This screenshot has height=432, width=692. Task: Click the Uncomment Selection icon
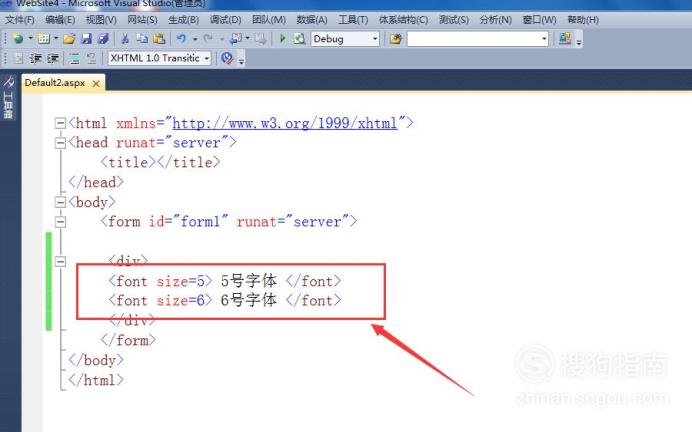(x=91, y=58)
